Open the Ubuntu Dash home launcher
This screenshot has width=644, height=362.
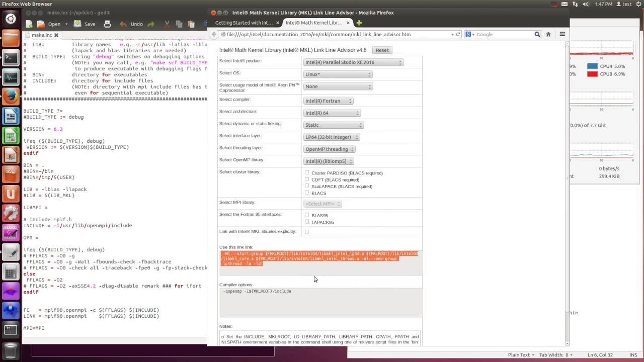[x=11, y=20]
